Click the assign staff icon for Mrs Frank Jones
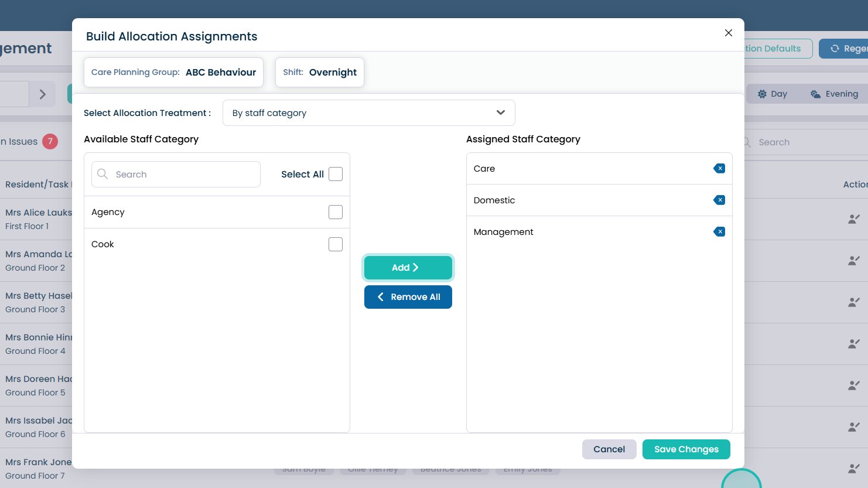The width and height of the screenshot is (868, 488). (x=854, y=469)
